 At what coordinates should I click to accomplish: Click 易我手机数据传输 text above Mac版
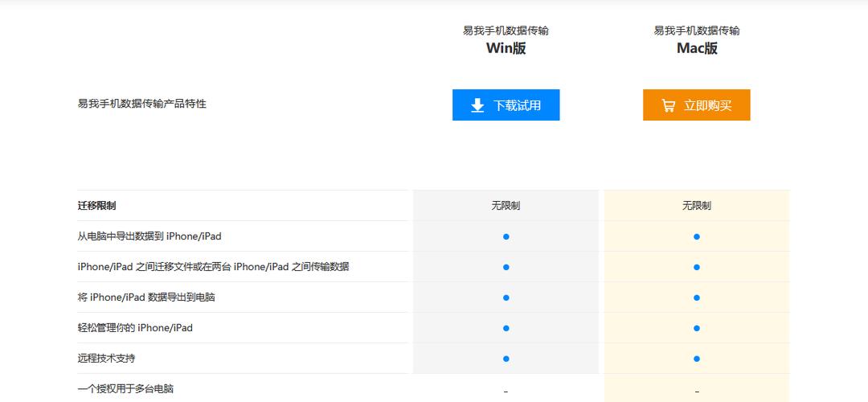pos(697,31)
